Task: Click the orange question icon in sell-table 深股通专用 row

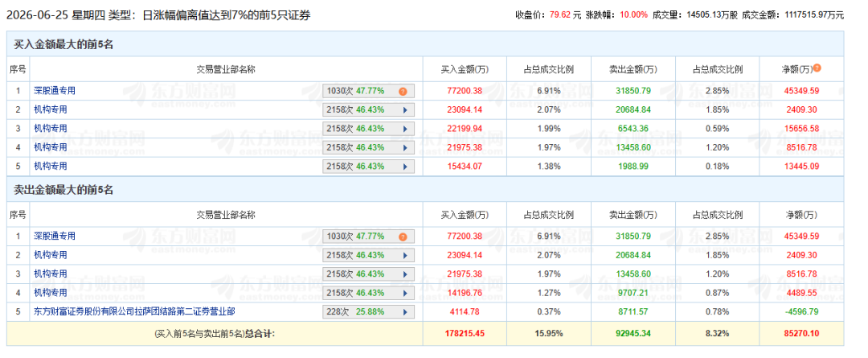Action: [x=403, y=237]
